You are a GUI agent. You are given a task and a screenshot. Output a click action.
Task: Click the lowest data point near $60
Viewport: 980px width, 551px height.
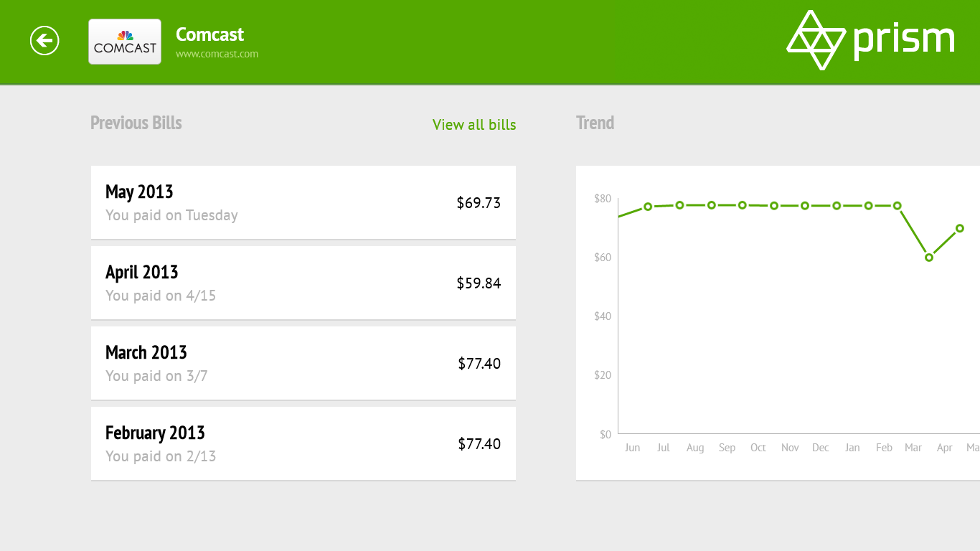coord(929,258)
